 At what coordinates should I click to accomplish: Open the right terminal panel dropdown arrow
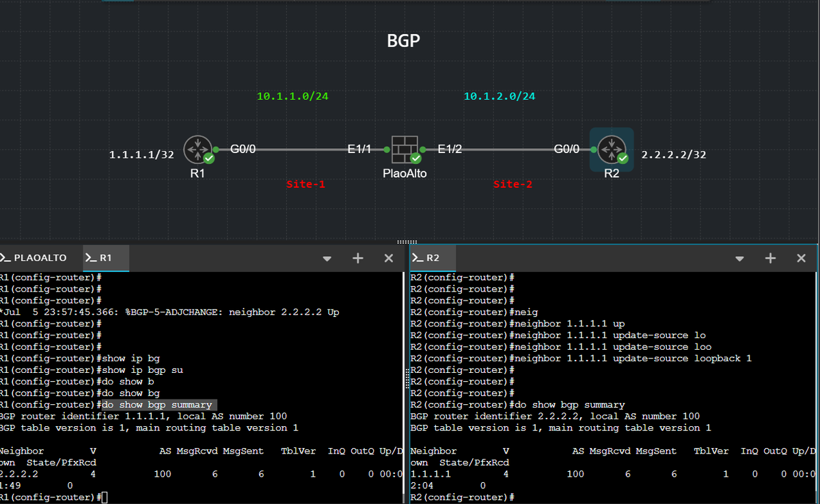[739, 258]
